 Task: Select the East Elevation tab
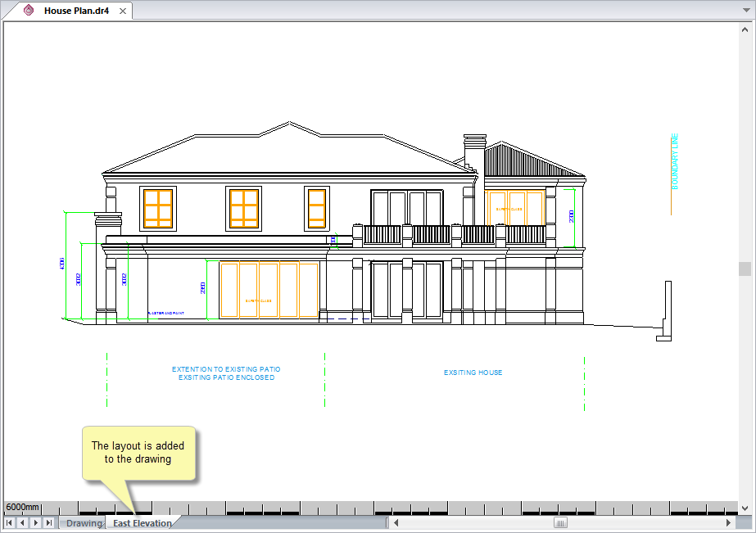[x=142, y=522]
